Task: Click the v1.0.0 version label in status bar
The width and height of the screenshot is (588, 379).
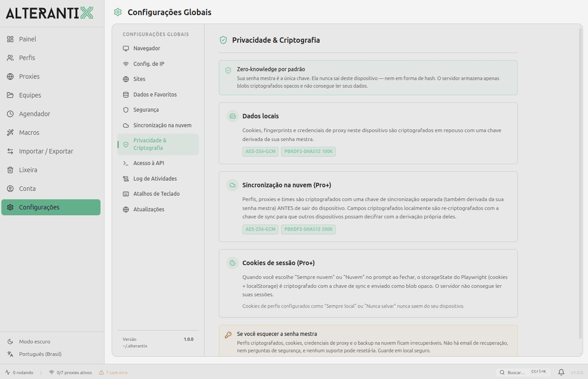Action: pos(577,372)
